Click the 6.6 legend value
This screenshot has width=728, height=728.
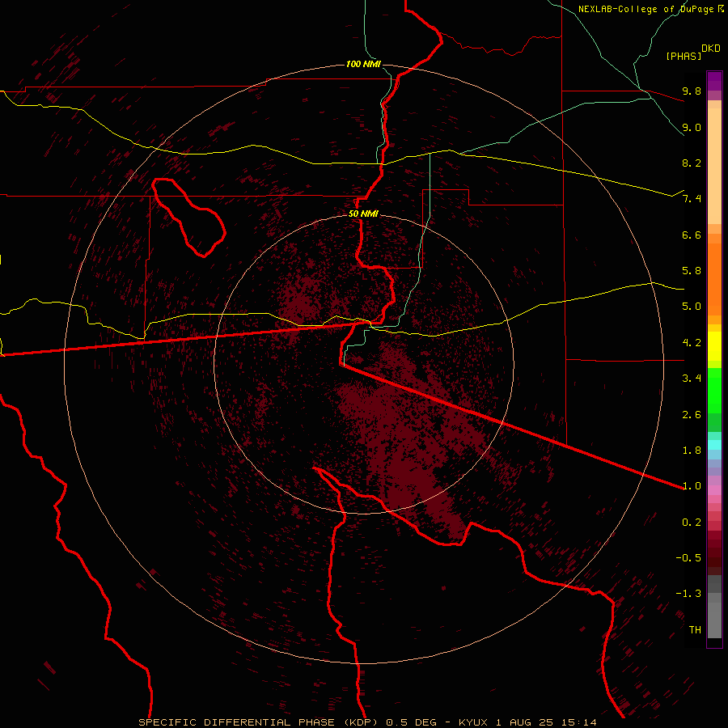[x=692, y=235]
